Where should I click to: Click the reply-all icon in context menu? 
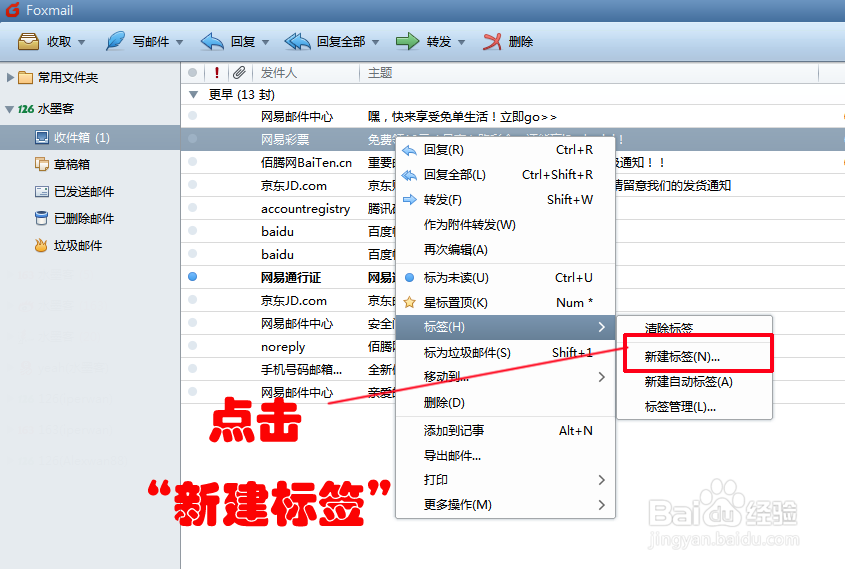pos(410,175)
